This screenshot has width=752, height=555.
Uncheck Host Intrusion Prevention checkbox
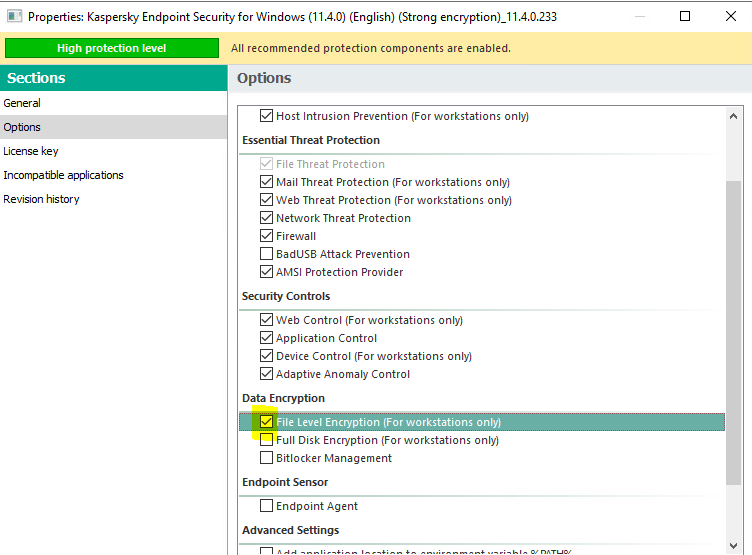click(266, 116)
